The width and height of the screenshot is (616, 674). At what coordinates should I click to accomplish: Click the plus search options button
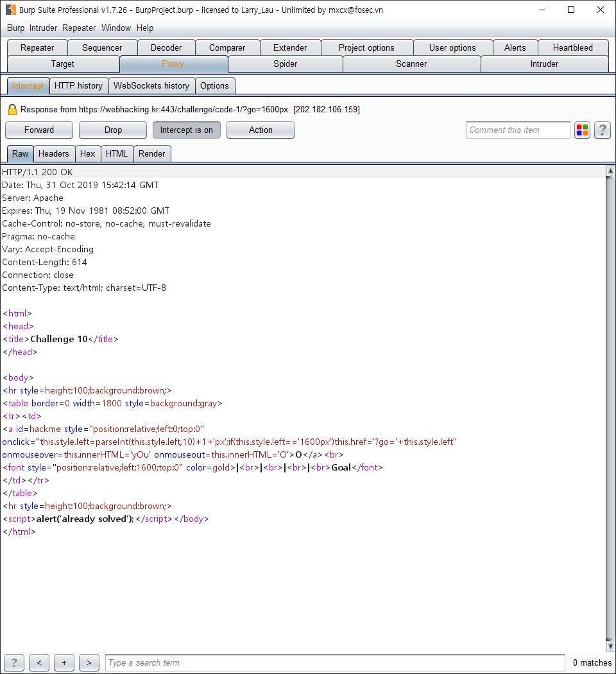tap(64, 662)
